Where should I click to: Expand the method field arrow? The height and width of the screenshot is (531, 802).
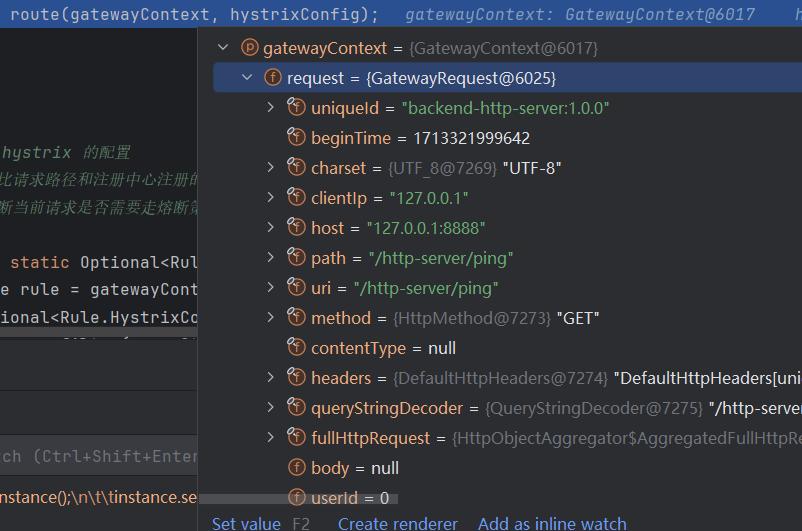click(270, 318)
